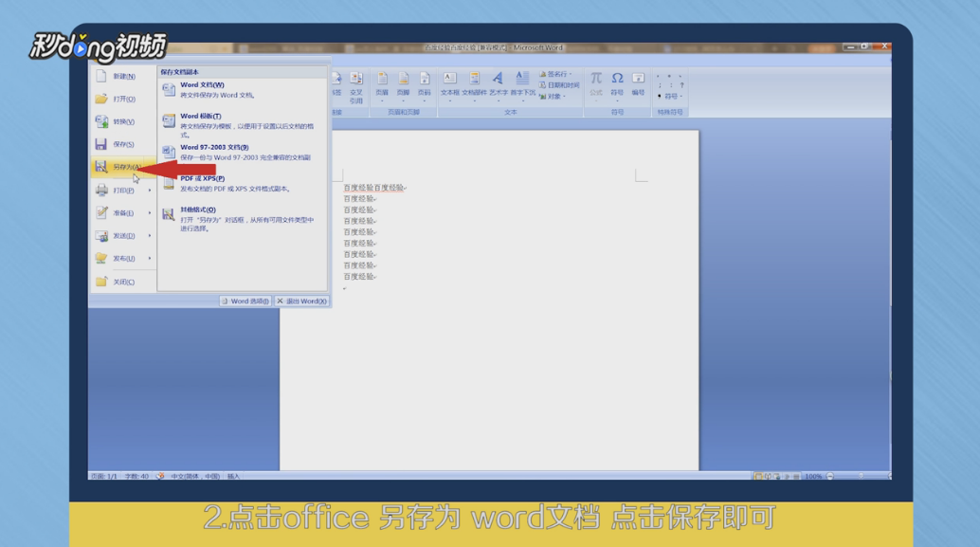Select 关闭(C) to close the document
The width and height of the screenshot is (980, 547).
pos(122,282)
